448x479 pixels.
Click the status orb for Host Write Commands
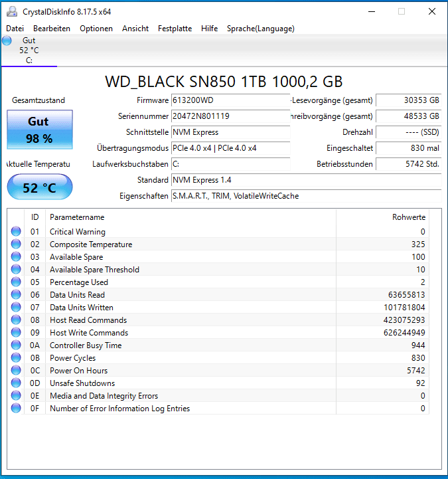tap(16, 332)
